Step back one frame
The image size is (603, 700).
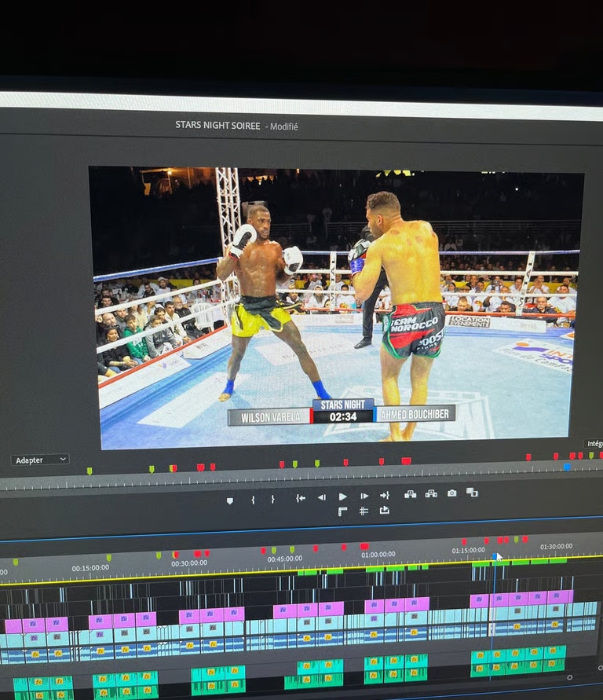coord(321,497)
